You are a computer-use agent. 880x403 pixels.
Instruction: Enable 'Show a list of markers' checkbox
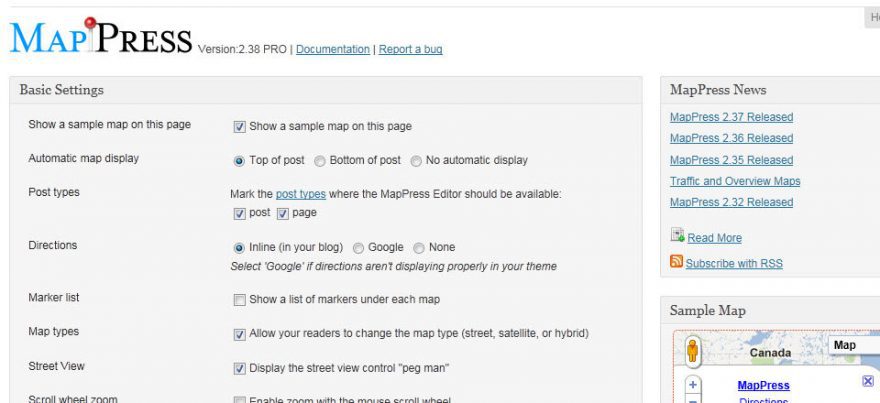tap(240, 300)
